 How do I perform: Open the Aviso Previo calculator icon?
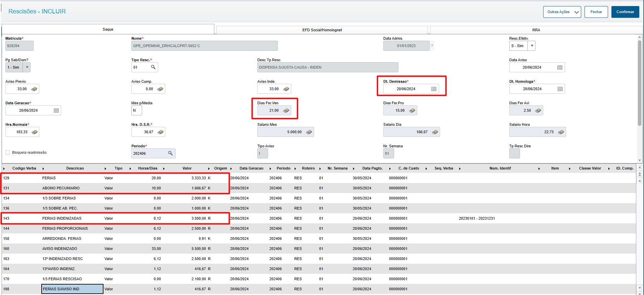click(34, 89)
